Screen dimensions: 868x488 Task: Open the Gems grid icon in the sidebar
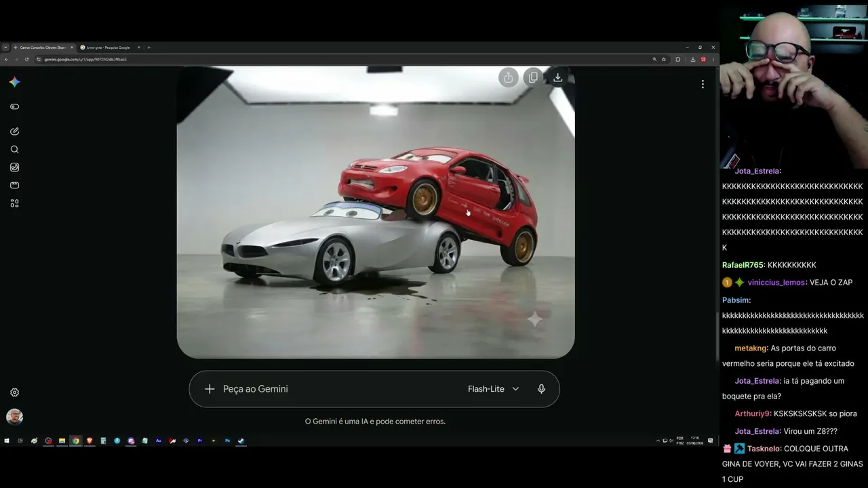(x=14, y=203)
